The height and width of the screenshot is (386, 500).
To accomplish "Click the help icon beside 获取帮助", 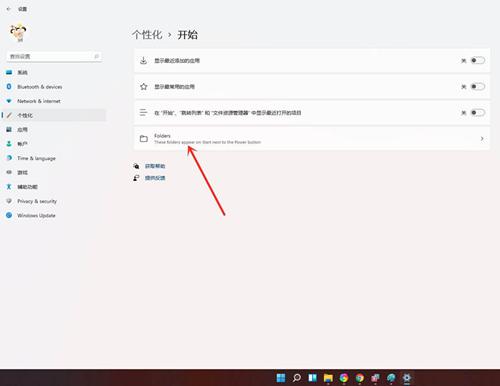I will tap(136, 166).
